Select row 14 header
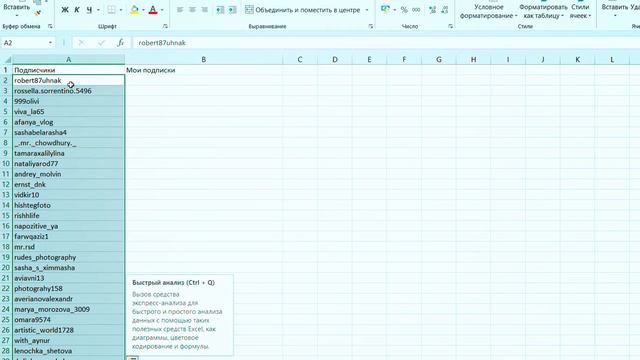The image size is (640, 360). click(6, 205)
